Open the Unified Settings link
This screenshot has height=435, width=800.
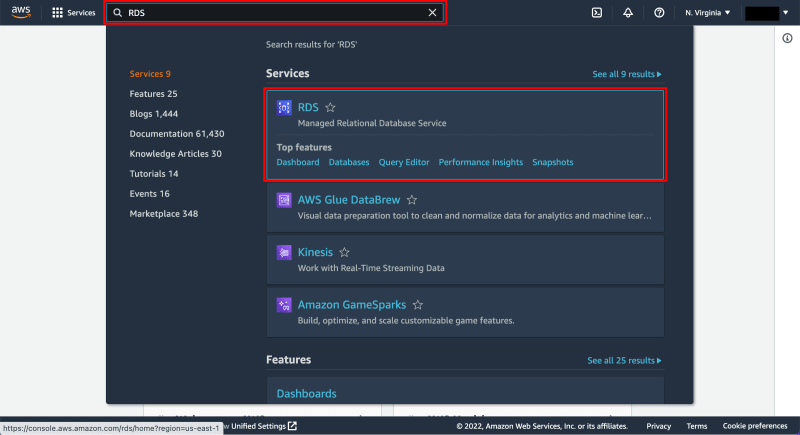pyautogui.click(x=264, y=426)
